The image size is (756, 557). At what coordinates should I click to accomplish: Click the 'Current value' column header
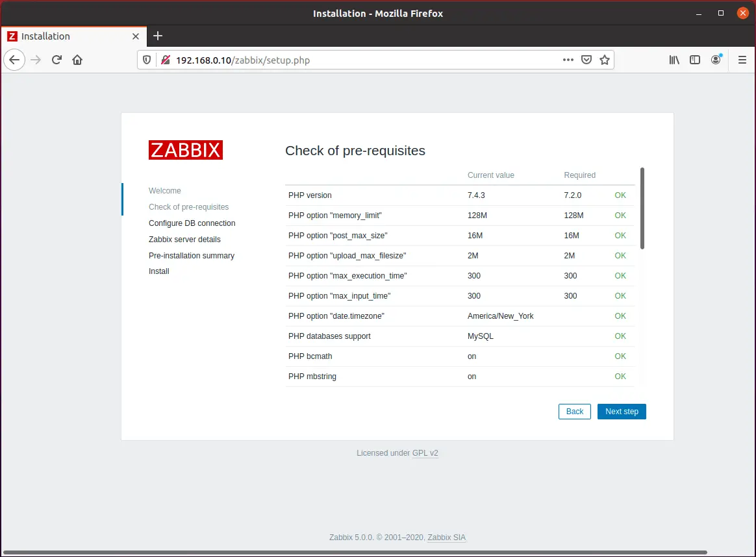[491, 175]
